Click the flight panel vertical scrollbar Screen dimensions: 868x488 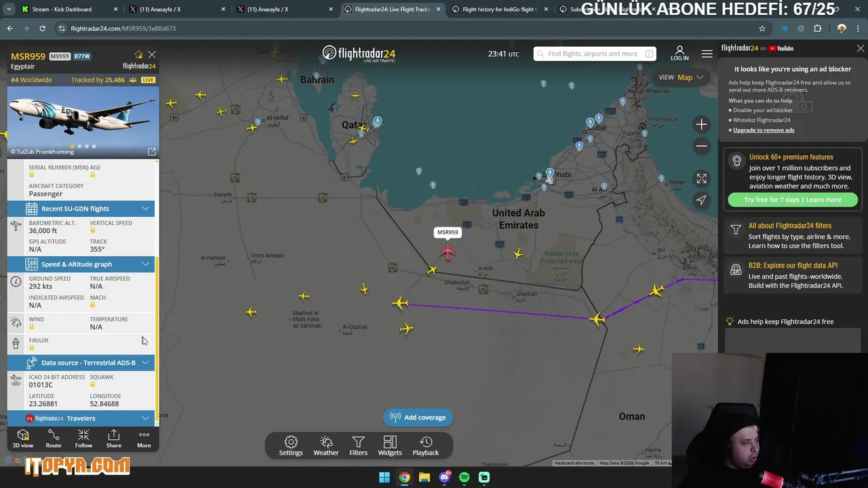[157, 339]
